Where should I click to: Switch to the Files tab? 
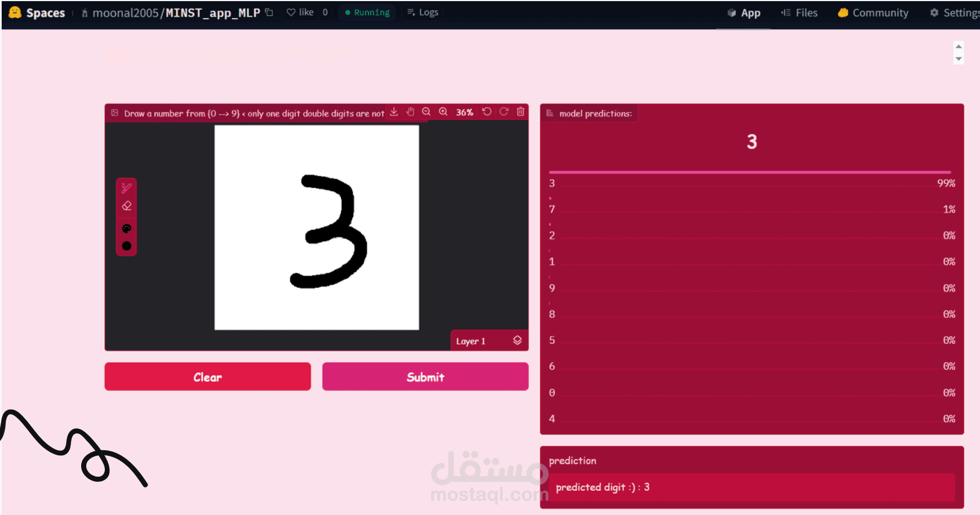[799, 13]
